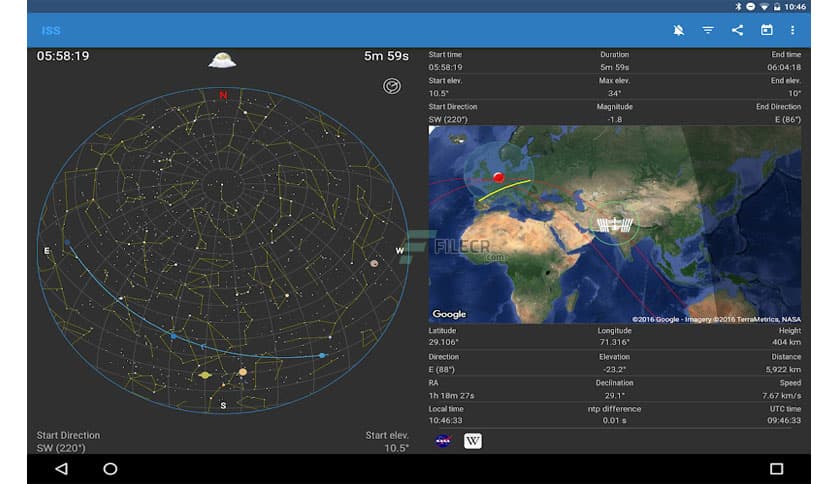
Task: Tap the Distance value 5,922 km
Action: point(783,369)
